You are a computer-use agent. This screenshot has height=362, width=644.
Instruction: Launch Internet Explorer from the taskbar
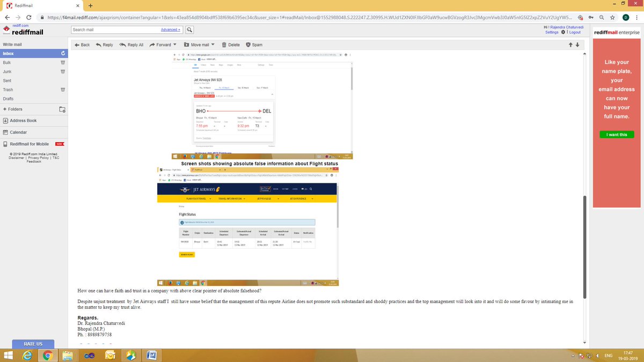tap(28, 355)
